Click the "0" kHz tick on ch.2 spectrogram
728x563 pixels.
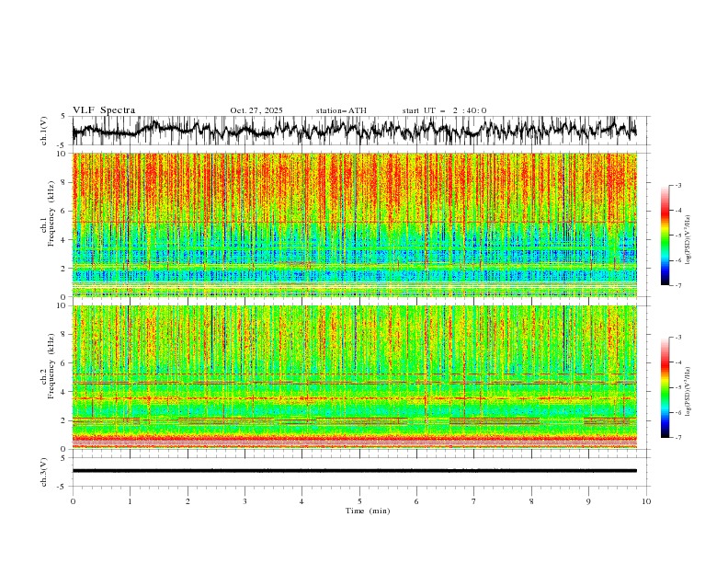[65, 449]
